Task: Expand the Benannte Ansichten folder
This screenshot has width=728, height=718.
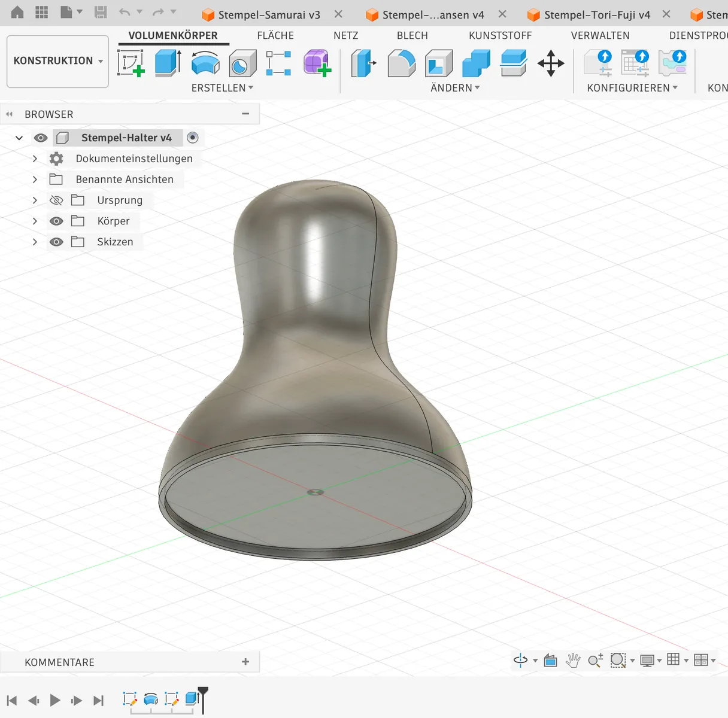Action: click(x=35, y=180)
